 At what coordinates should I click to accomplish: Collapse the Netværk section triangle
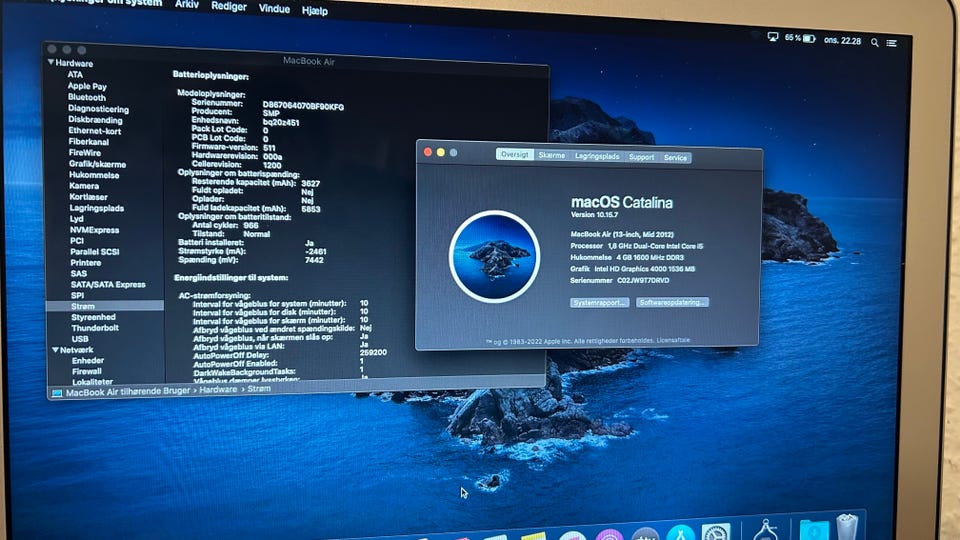(x=55, y=350)
